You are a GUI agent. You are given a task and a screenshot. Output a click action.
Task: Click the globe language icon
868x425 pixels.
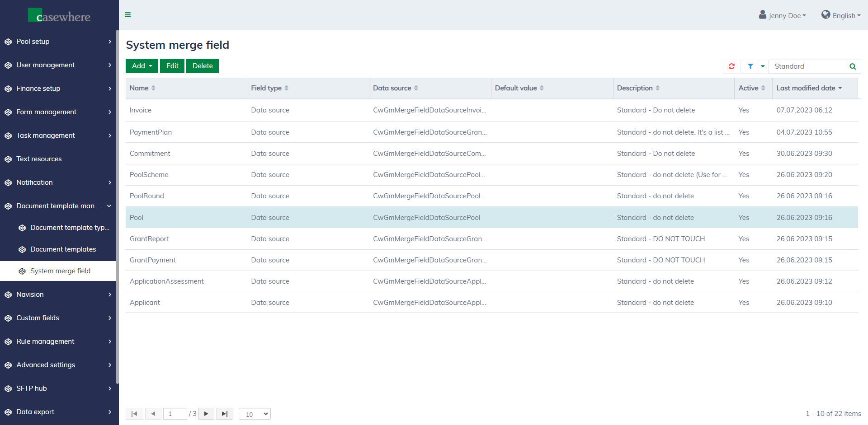click(826, 15)
